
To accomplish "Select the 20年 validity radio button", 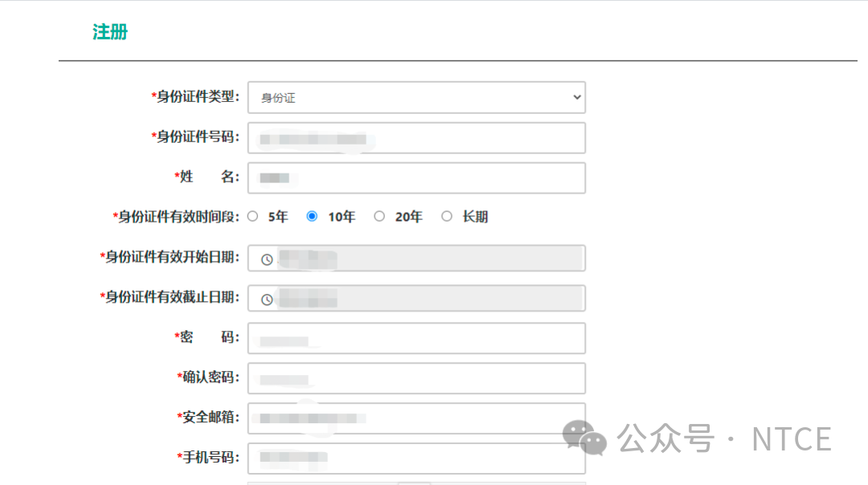I will (x=379, y=216).
